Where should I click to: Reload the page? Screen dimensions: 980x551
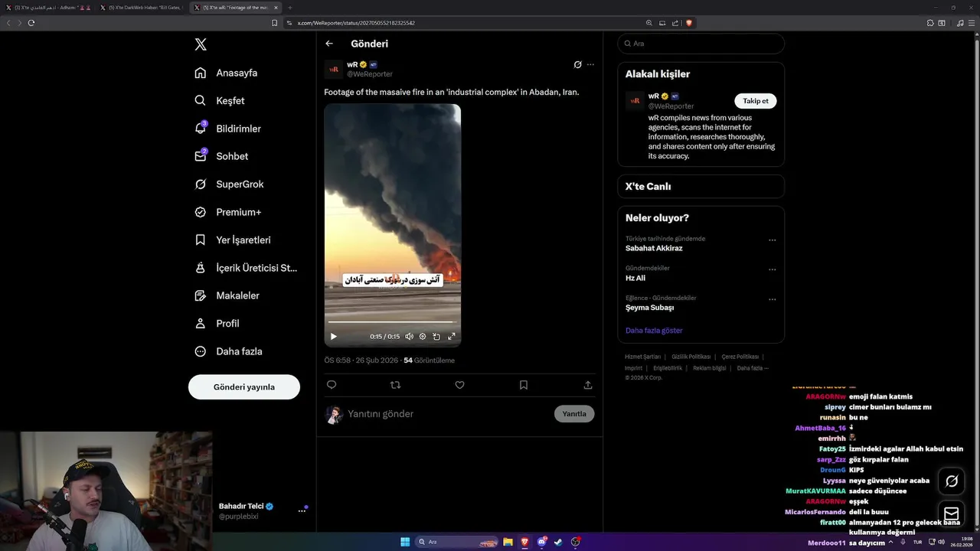point(31,23)
